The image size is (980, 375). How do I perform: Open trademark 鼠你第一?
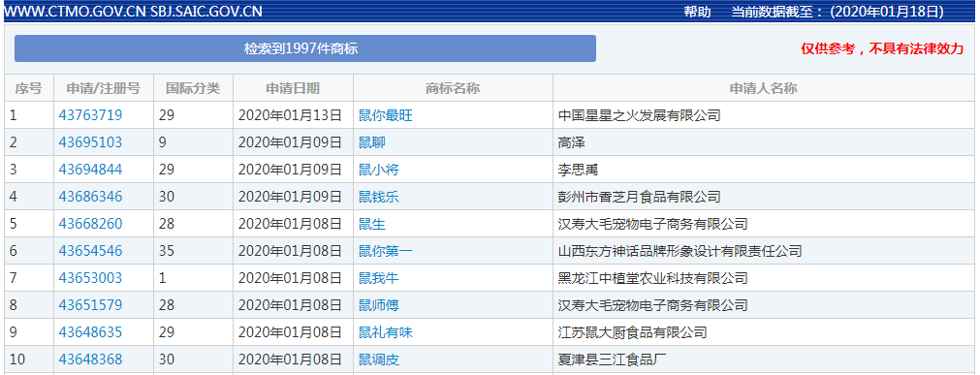(386, 251)
